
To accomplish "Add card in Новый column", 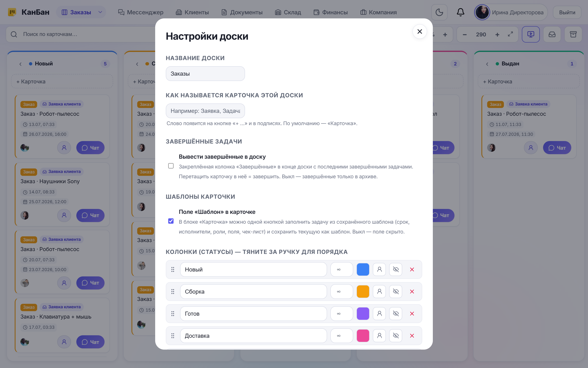I will point(62,81).
